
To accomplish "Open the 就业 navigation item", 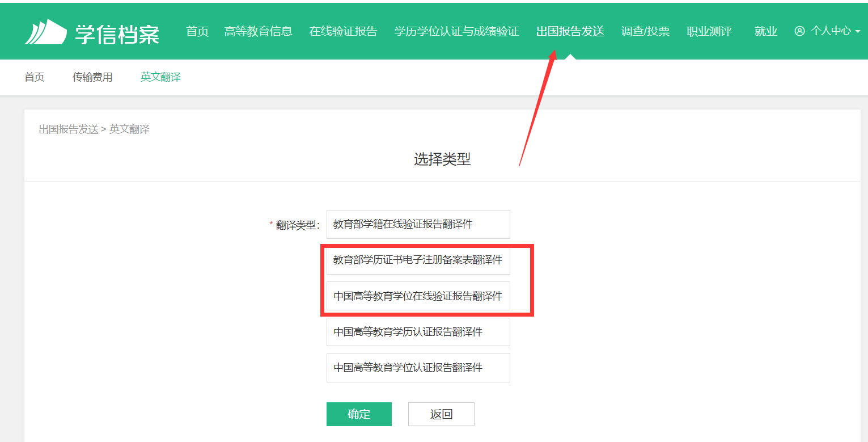I will (x=765, y=31).
